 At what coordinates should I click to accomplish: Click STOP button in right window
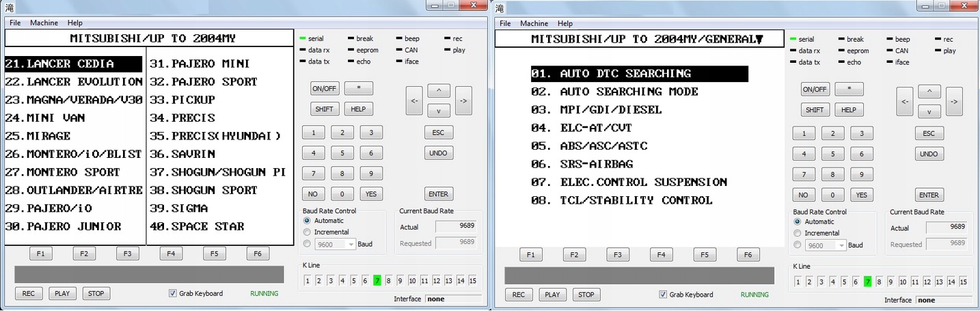pyautogui.click(x=586, y=295)
